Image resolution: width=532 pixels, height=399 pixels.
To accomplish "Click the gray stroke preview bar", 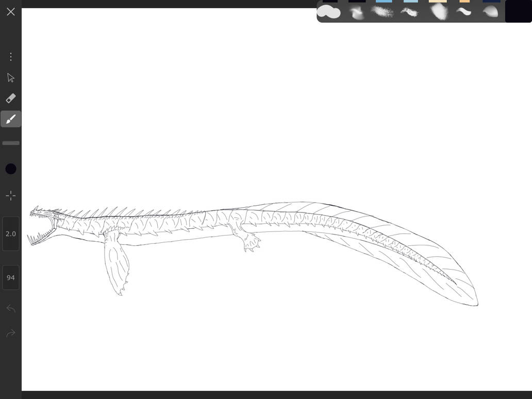I will tap(11, 143).
